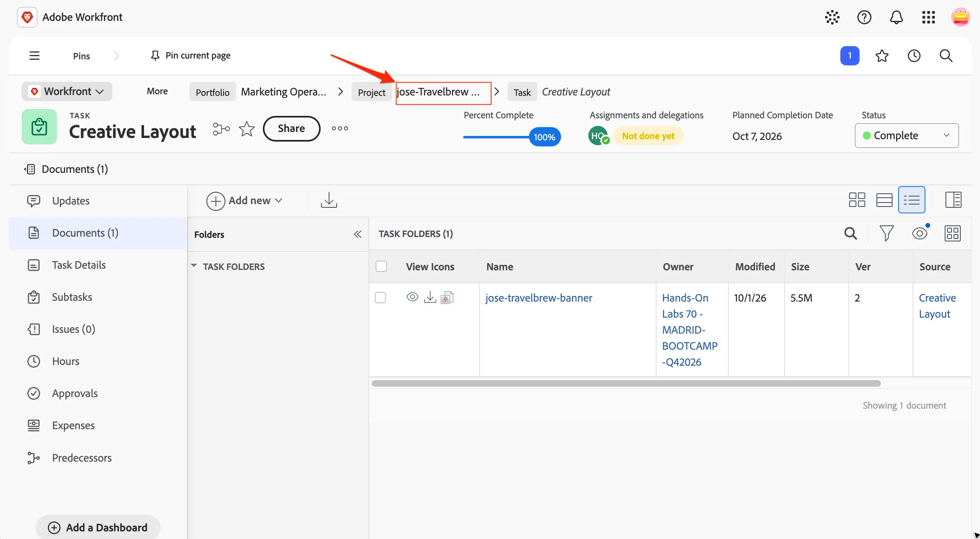Collapse the TASK FOLDERS tree
980x539 pixels.
click(194, 266)
